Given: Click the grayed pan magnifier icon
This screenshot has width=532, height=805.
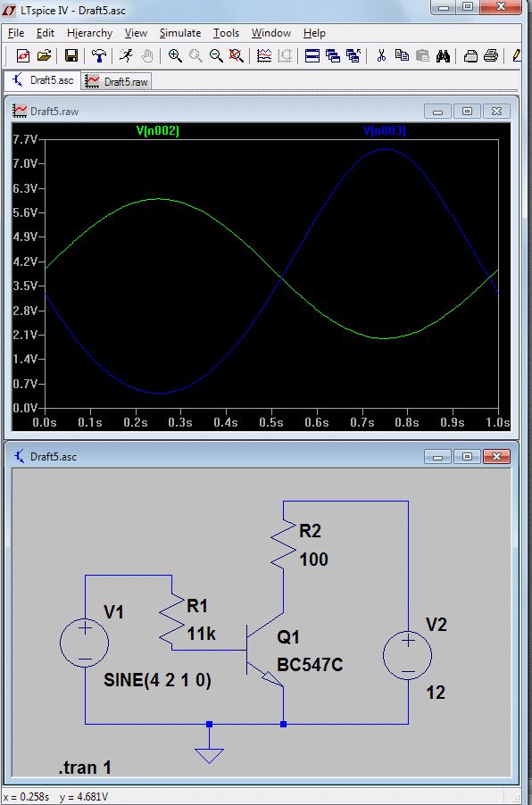Looking at the screenshot, I should coord(195,55).
